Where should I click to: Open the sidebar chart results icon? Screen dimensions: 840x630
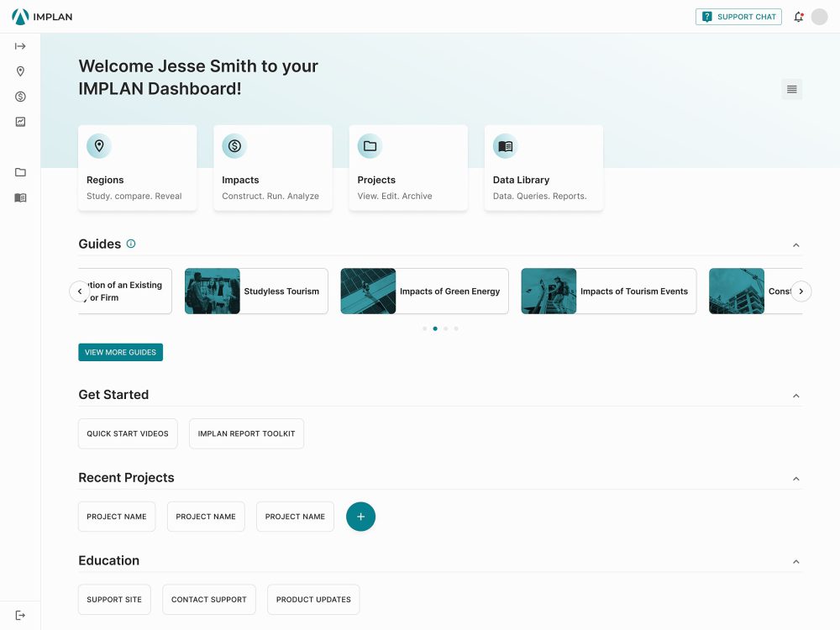click(x=20, y=122)
